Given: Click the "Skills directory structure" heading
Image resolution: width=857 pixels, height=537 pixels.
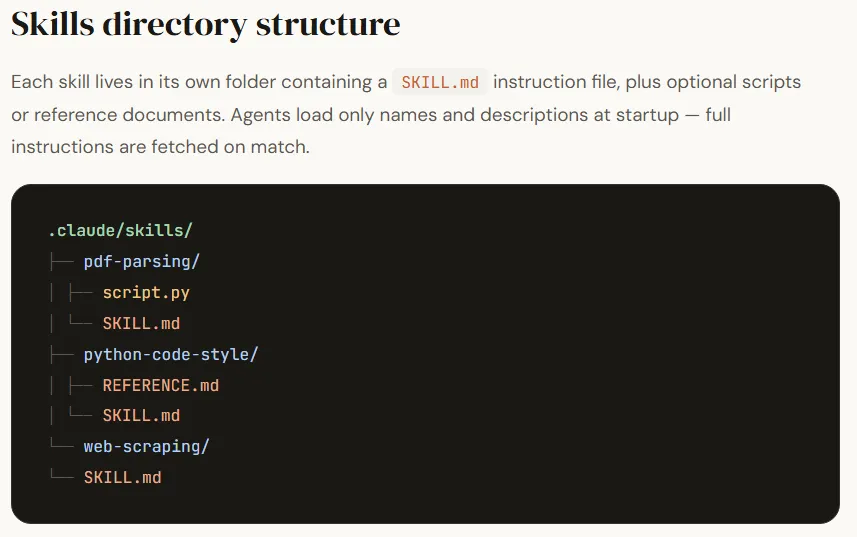Looking at the screenshot, I should [x=205, y=24].
